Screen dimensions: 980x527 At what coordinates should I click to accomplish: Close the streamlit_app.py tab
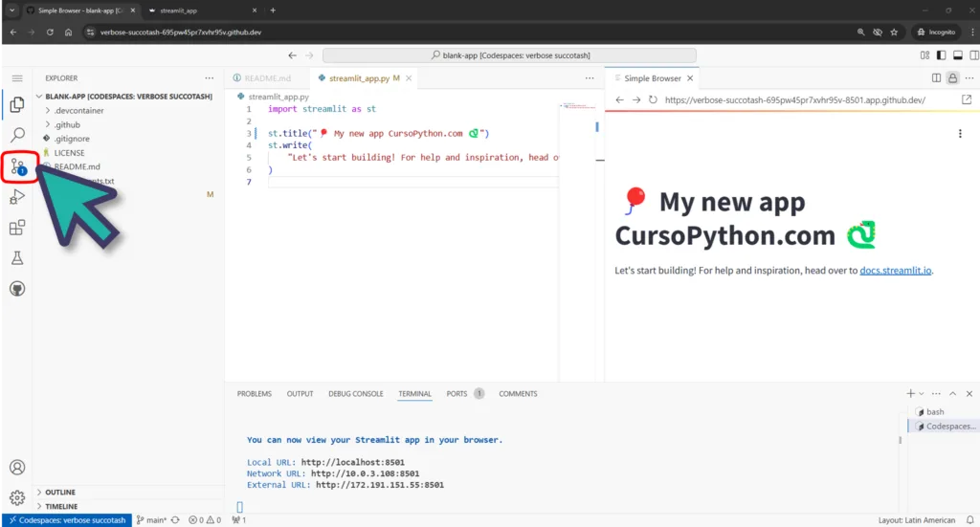(409, 78)
